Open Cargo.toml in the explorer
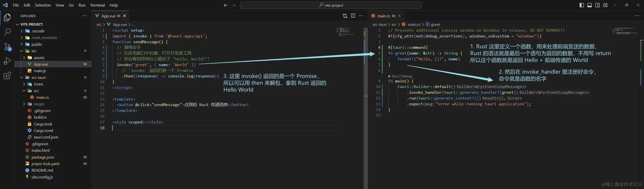 53,130
